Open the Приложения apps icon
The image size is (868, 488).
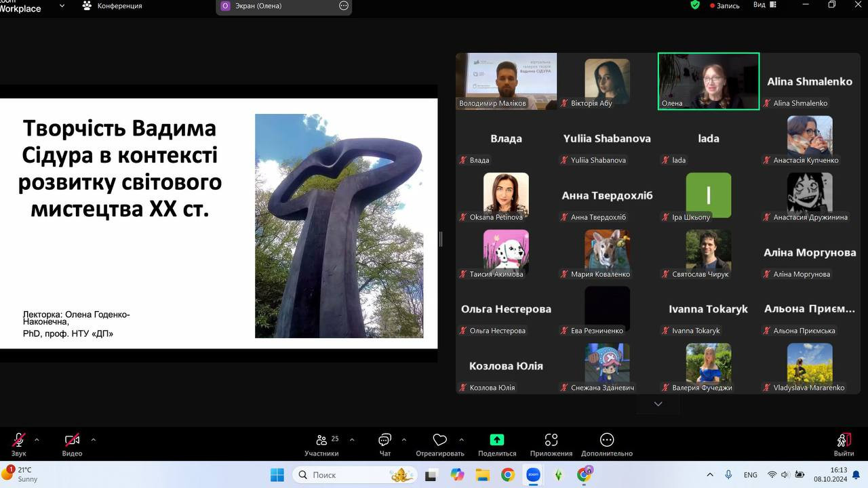click(x=551, y=440)
